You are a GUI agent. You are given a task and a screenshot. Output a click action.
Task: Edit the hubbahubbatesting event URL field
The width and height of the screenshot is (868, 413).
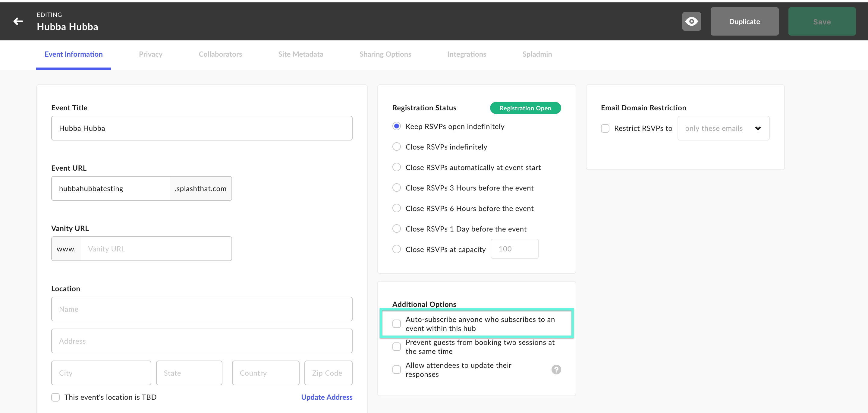pos(111,188)
